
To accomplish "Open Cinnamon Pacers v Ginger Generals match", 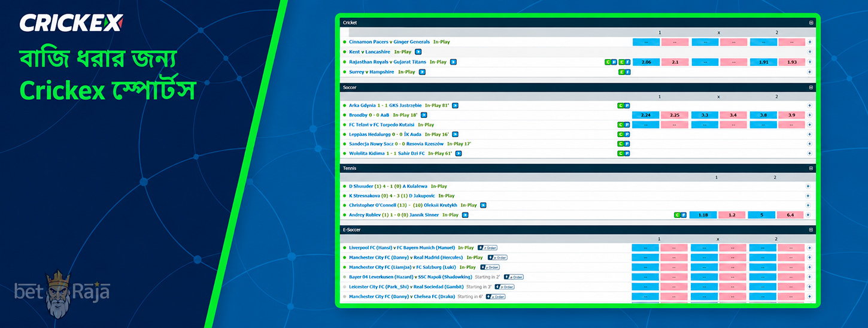I will [x=389, y=42].
